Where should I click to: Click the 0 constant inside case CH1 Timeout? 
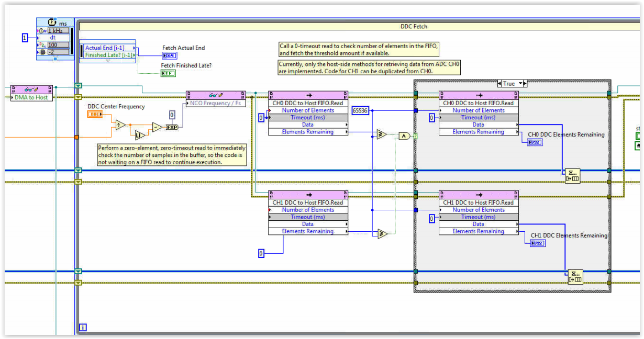432,219
